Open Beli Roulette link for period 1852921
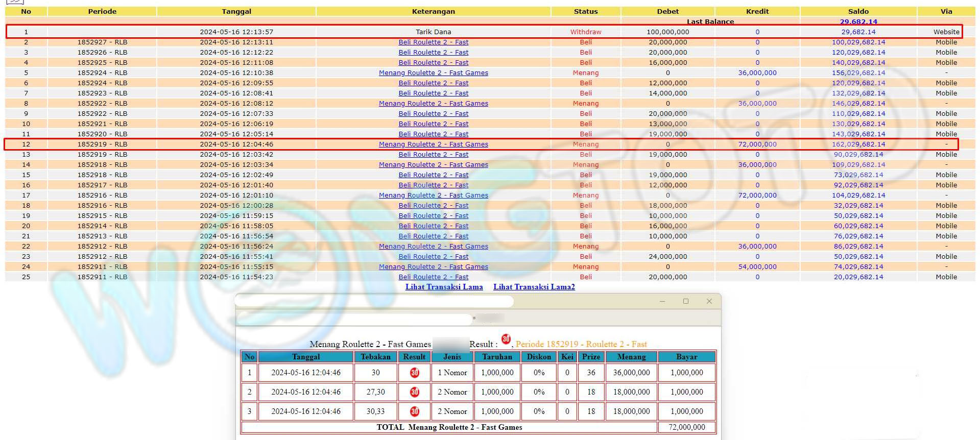This screenshot has height=440, width=980. tap(433, 124)
